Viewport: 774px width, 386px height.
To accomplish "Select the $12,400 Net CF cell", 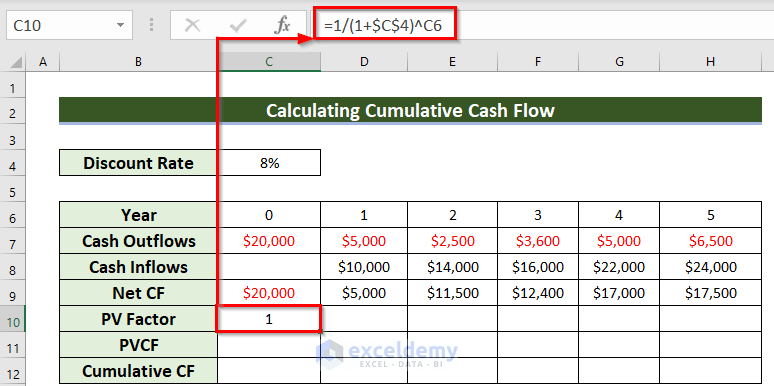I will pos(538,293).
